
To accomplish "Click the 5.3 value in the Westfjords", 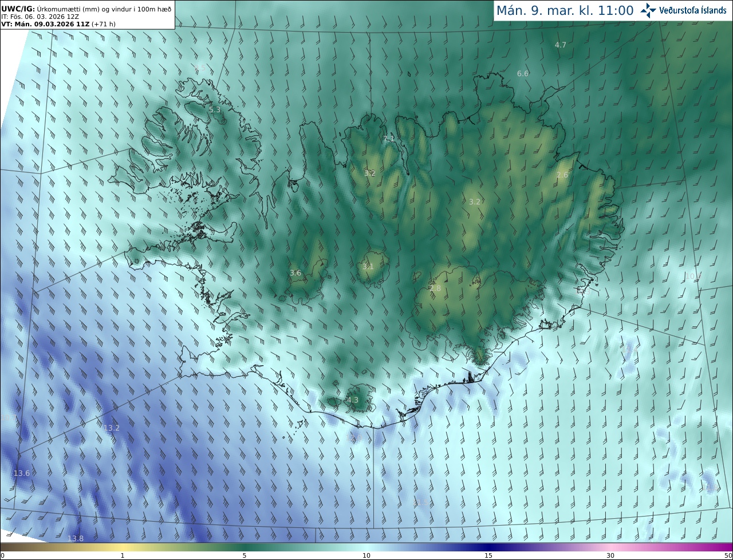I will [x=215, y=109].
